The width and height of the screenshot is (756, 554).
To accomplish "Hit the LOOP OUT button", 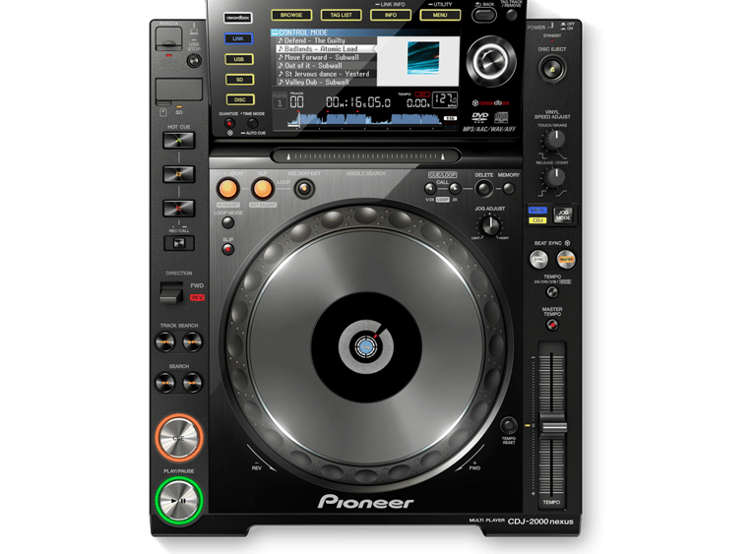I will click(262, 189).
